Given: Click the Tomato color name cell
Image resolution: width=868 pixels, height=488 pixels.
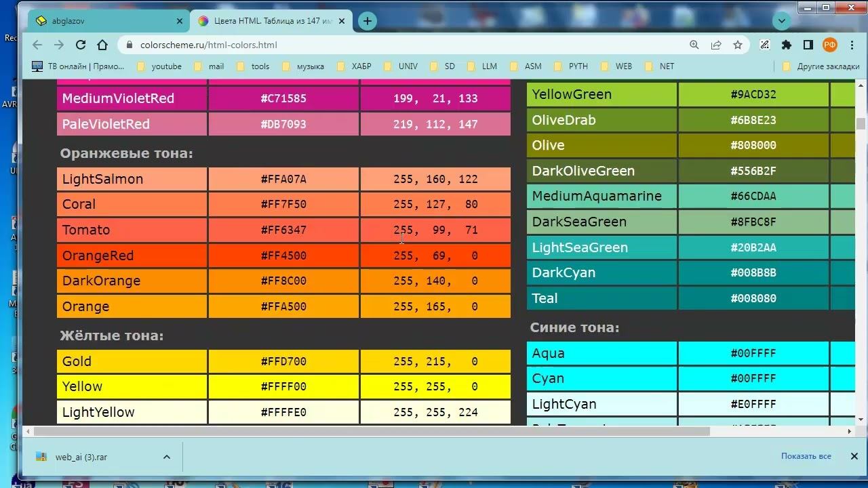Looking at the screenshot, I should 132,230.
